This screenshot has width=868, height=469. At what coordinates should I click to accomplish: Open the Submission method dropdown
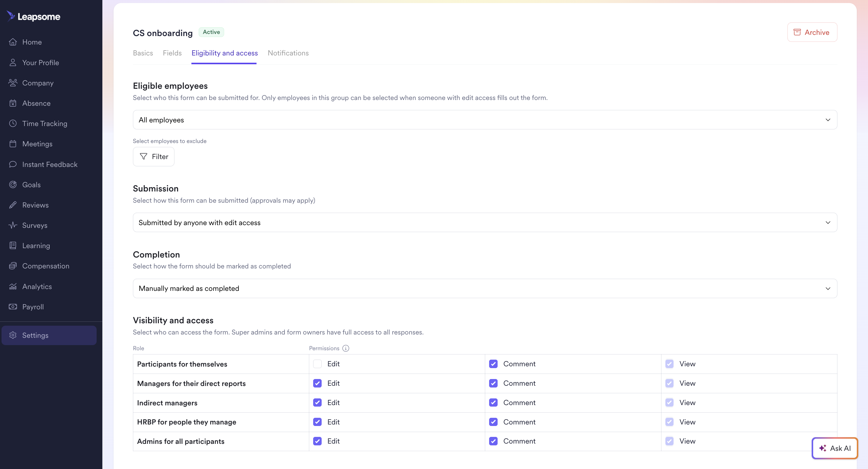[x=485, y=222]
